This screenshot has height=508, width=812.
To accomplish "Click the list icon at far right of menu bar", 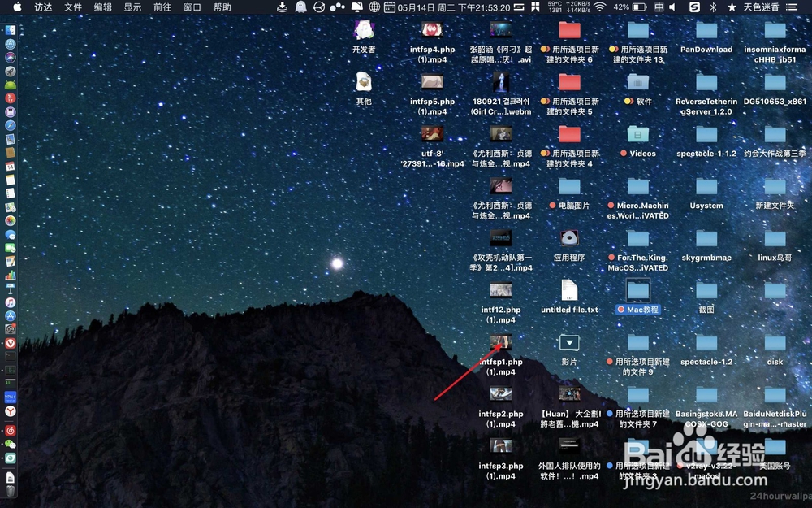I will pyautogui.click(x=792, y=7).
